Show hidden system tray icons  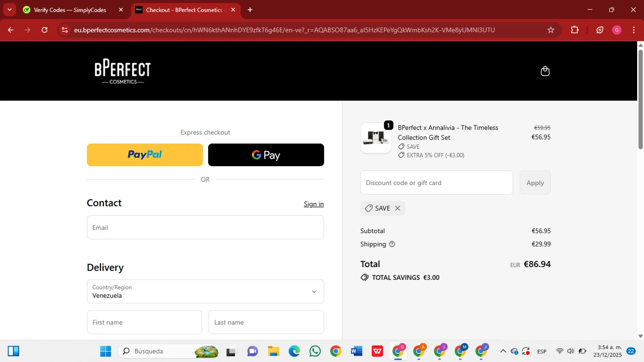pos(503,351)
